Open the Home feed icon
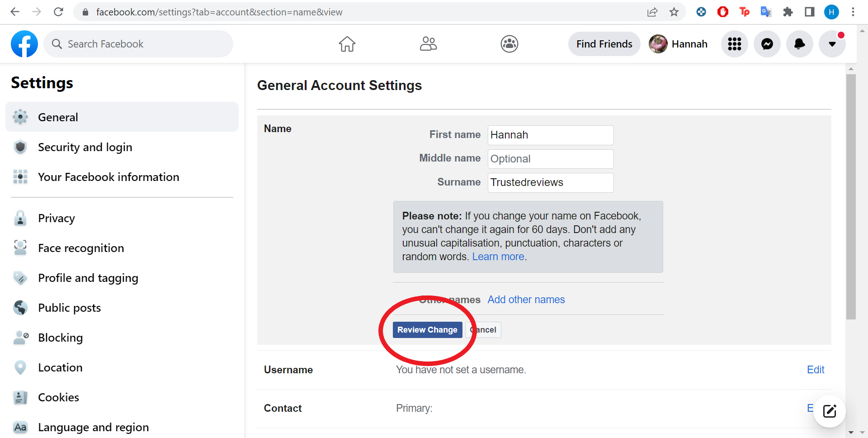The height and width of the screenshot is (438, 868). (x=347, y=44)
